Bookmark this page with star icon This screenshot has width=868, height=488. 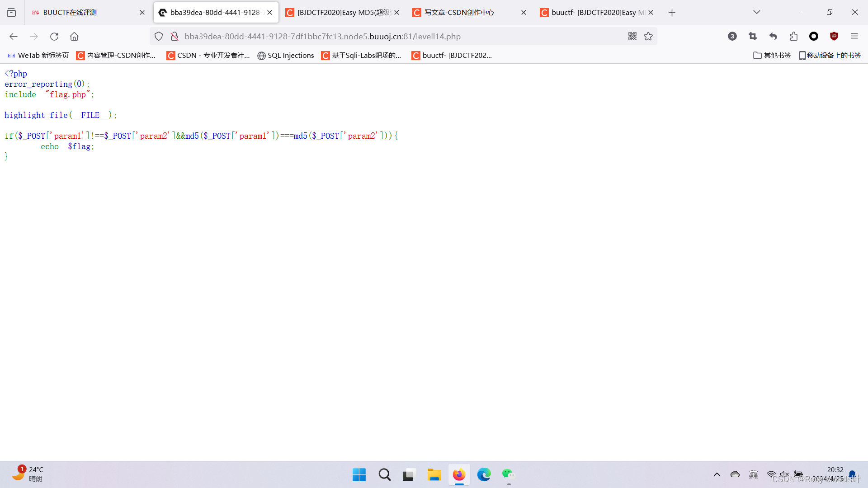(x=648, y=37)
